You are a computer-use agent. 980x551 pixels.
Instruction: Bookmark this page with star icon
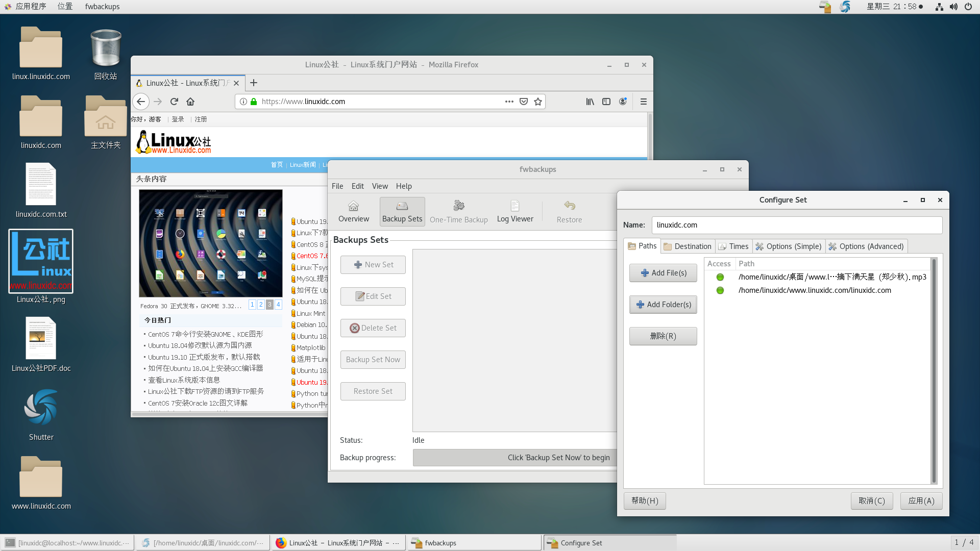pyautogui.click(x=538, y=102)
